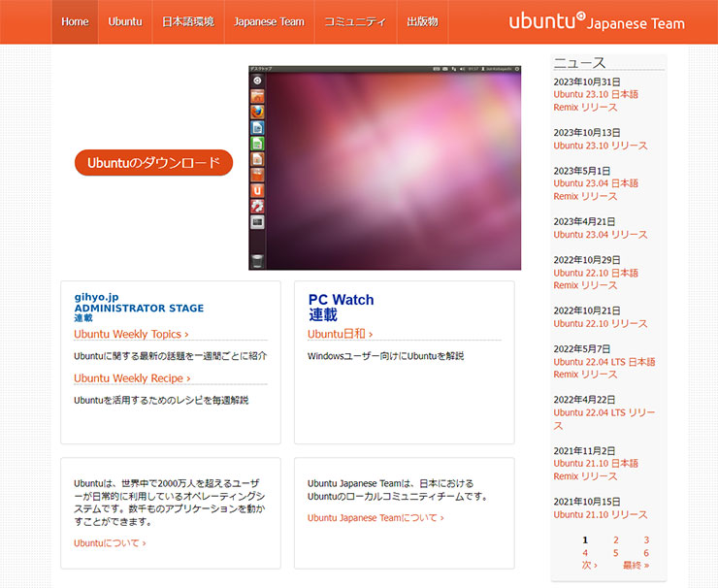Go to news page 2
Viewport: 718px width, 588px height.
616,539
